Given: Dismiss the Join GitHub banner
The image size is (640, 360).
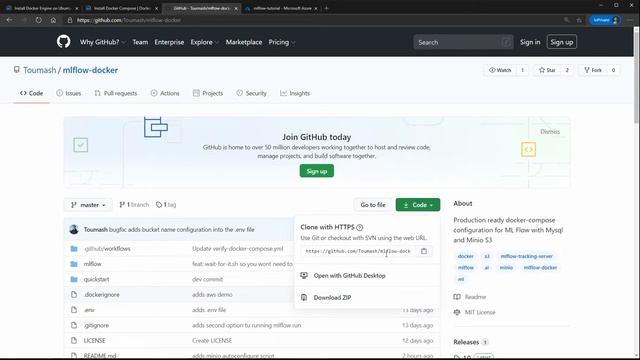Looking at the screenshot, I should click(x=550, y=131).
